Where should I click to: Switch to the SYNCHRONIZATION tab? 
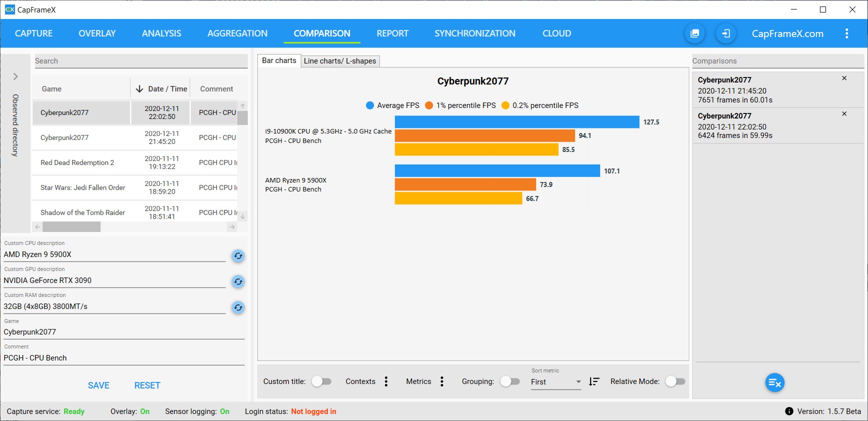475,33
